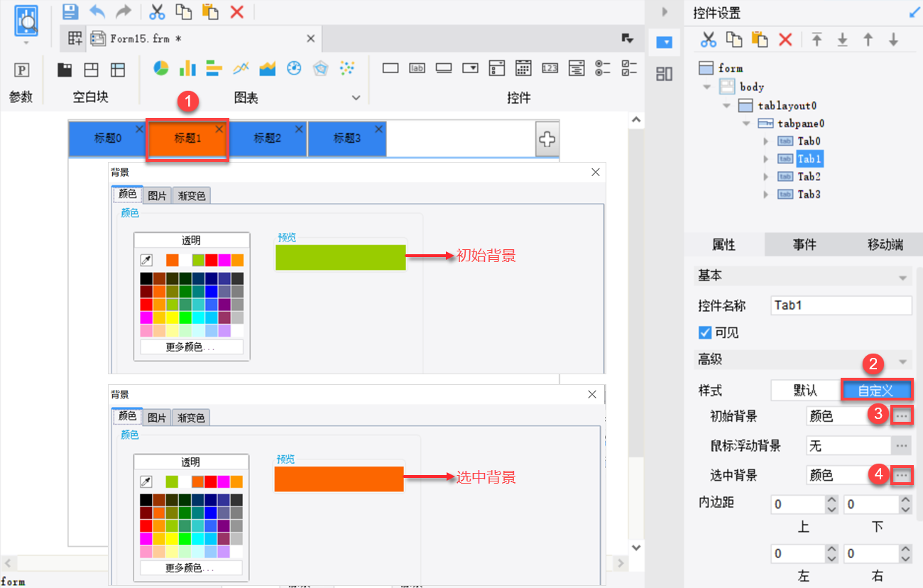
Task: Click the Paste icon in widget settings panel
Action: [x=760, y=40]
